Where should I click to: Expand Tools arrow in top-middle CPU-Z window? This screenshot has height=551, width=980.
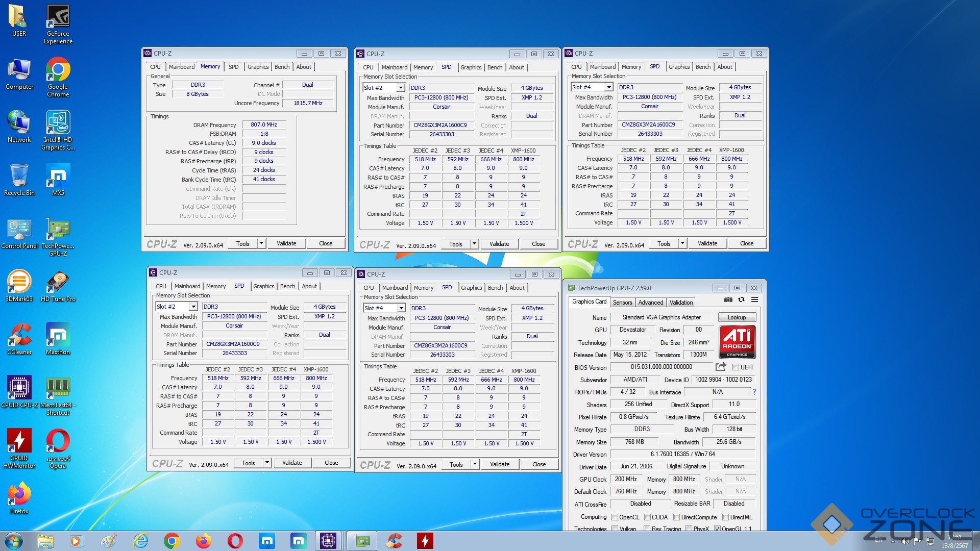click(474, 244)
